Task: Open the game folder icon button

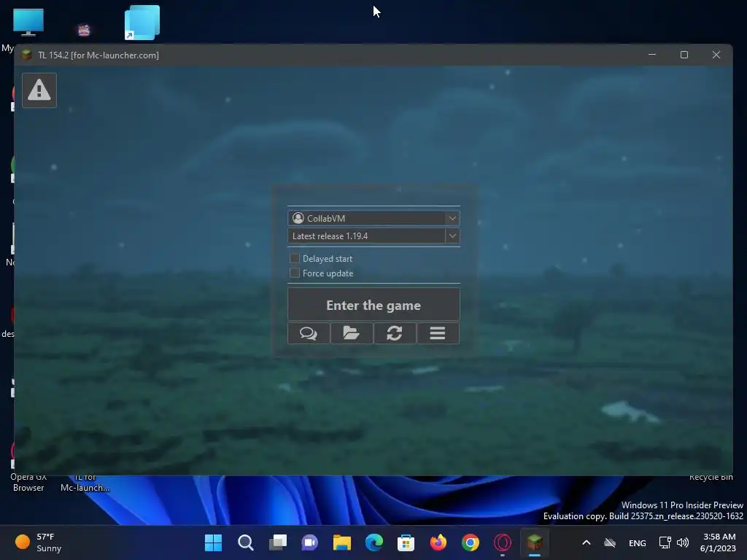Action: point(352,333)
